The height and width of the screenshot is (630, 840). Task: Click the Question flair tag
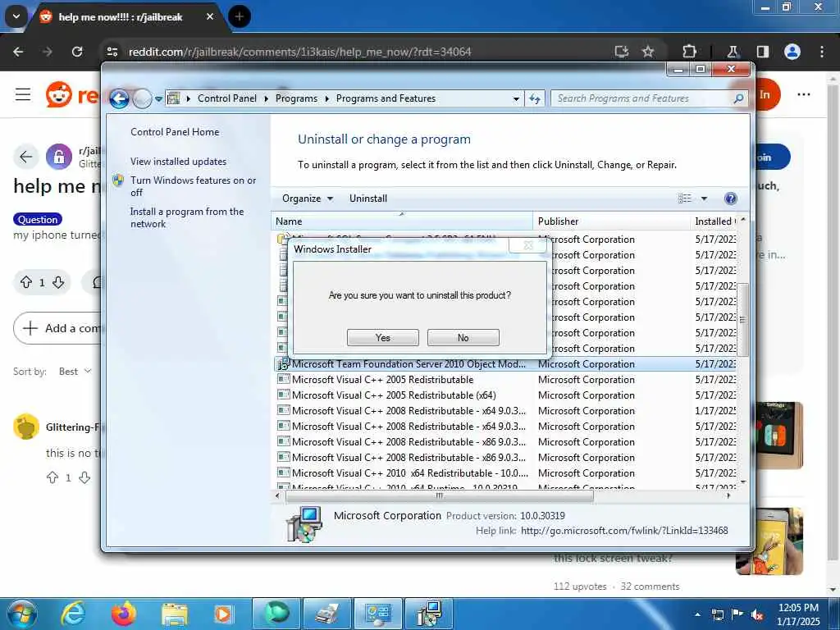tap(38, 220)
